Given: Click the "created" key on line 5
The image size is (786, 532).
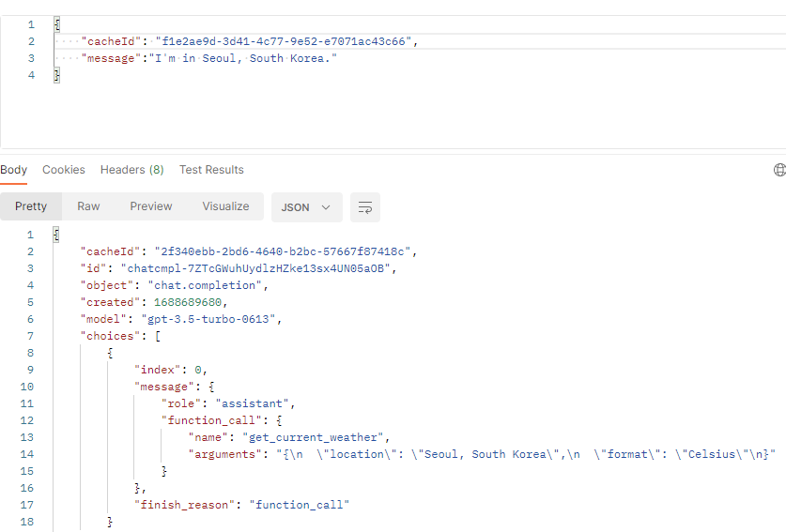Looking at the screenshot, I should 110,302.
